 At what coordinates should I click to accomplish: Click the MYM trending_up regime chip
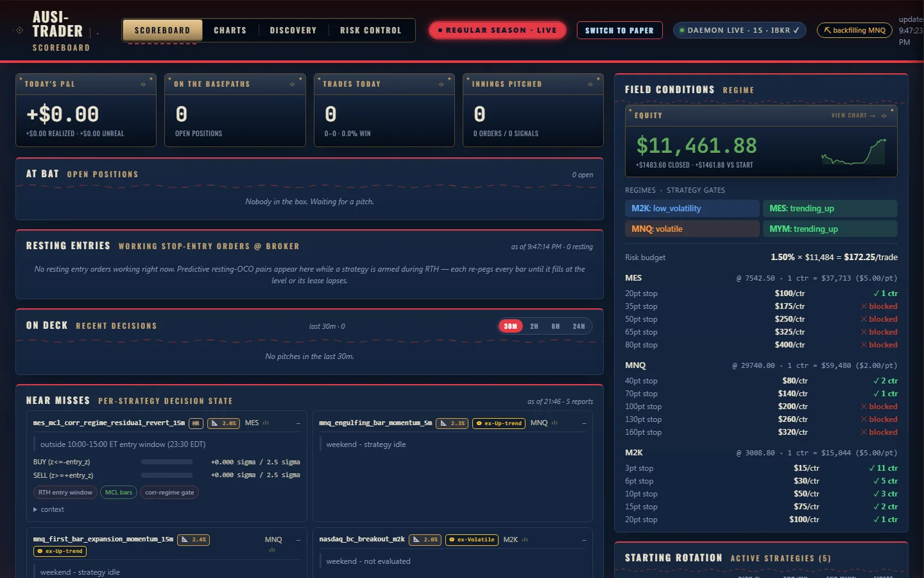(830, 229)
